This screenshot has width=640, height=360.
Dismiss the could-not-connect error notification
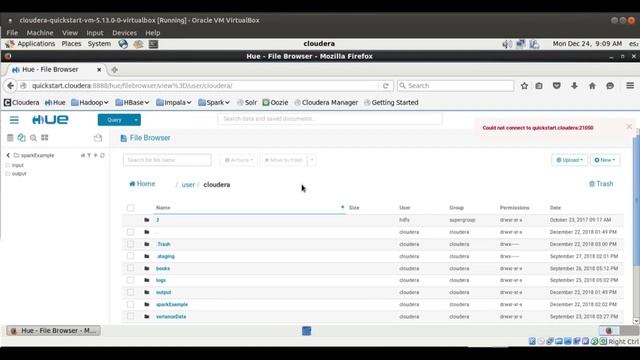(x=629, y=127)
